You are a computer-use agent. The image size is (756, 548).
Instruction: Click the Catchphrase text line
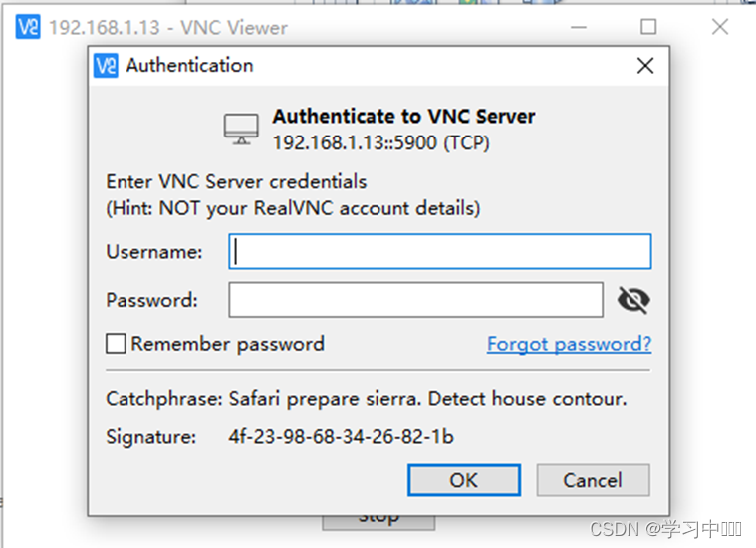367,399
